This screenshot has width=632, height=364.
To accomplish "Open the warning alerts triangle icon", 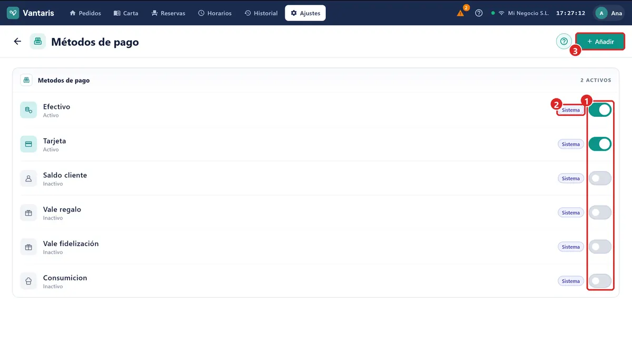I will (x=461, y=13).
